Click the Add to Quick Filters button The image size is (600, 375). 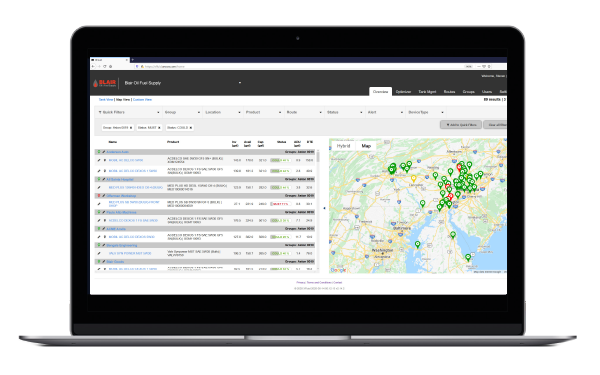(461, 125)
